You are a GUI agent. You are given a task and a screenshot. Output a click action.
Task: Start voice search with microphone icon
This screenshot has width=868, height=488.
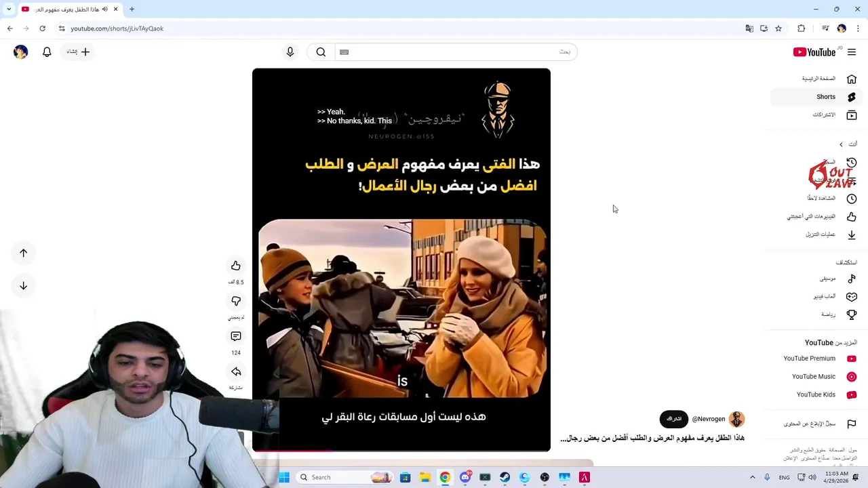(290, 52)
